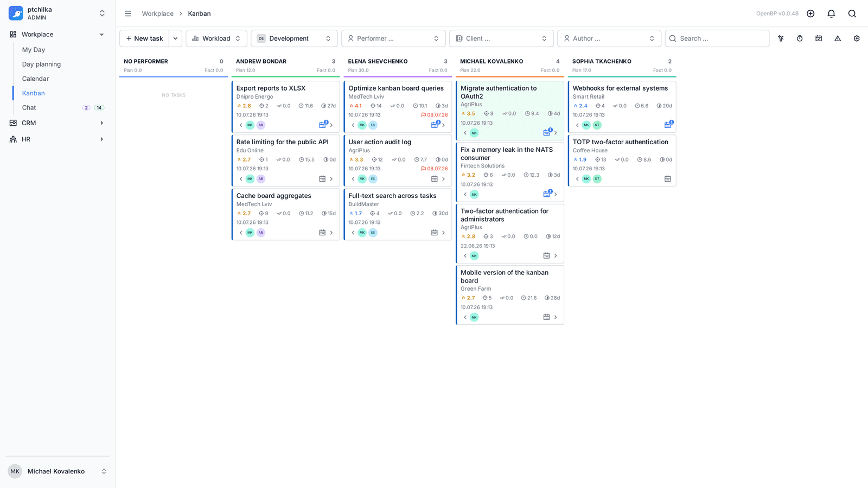Open the Client filter dropdown
This screenshot has height=488, width=868.
pos(501,38)
